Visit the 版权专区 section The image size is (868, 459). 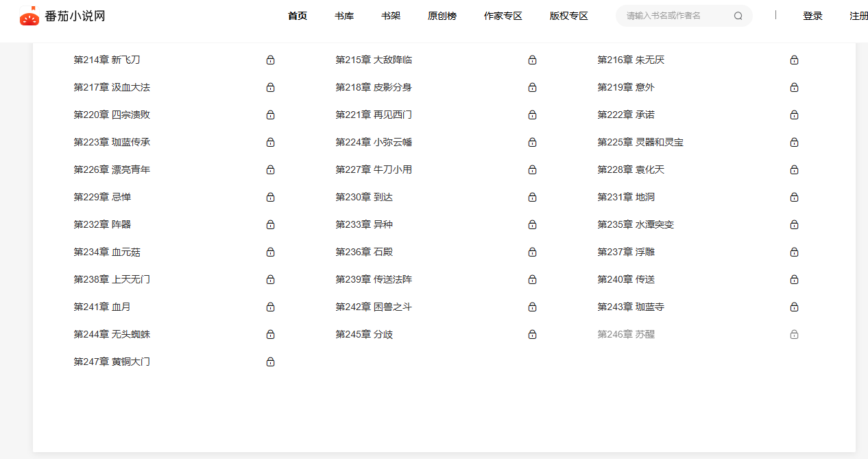[569, 16]
